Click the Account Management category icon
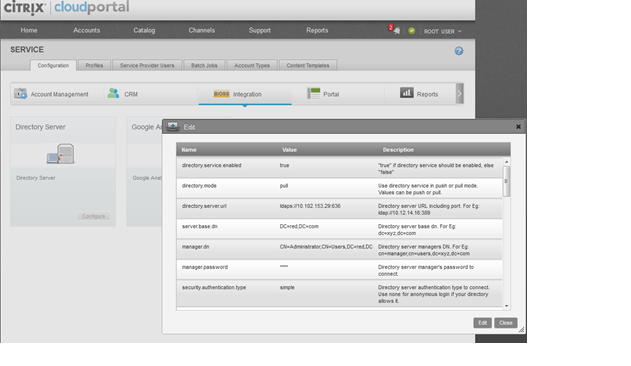This screenshot has width=631, height=366. [21, 94]
